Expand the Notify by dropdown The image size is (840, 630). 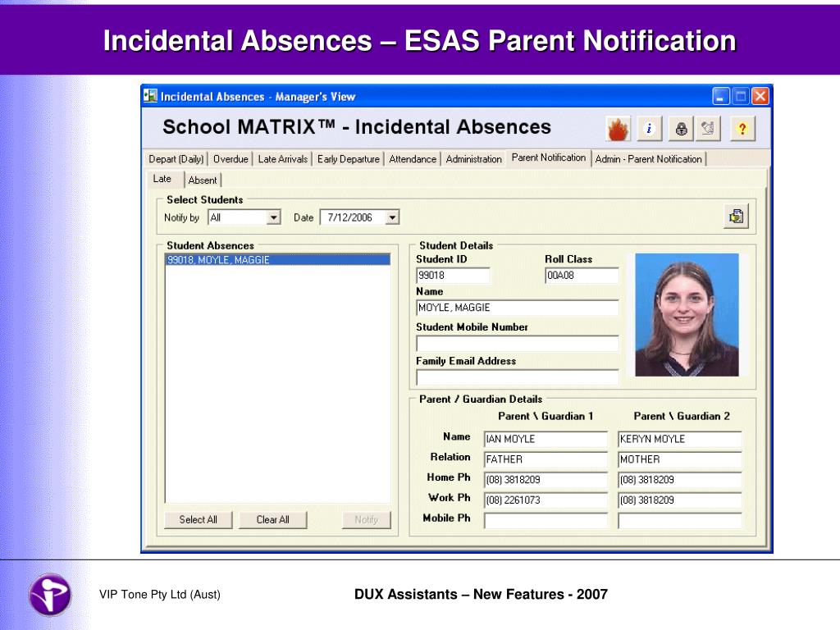pos(273,217)
